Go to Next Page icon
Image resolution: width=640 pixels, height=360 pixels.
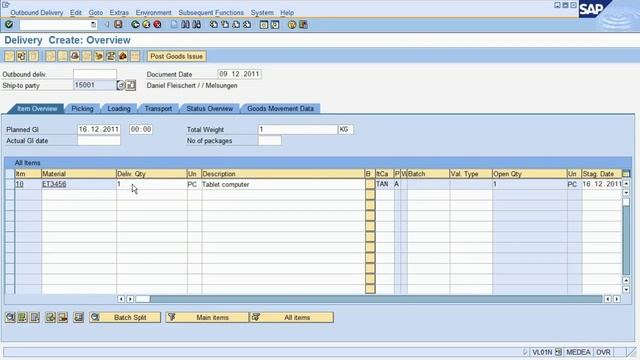pyautogui.click(x=236, y=24)
